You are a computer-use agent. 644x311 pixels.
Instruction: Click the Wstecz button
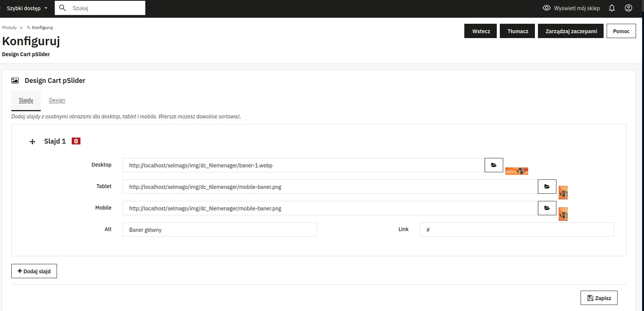click(x=481, y=31)
